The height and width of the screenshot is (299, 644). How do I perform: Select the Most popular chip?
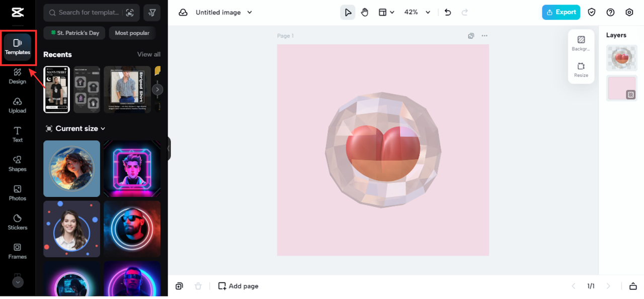[x=132, y=33]
